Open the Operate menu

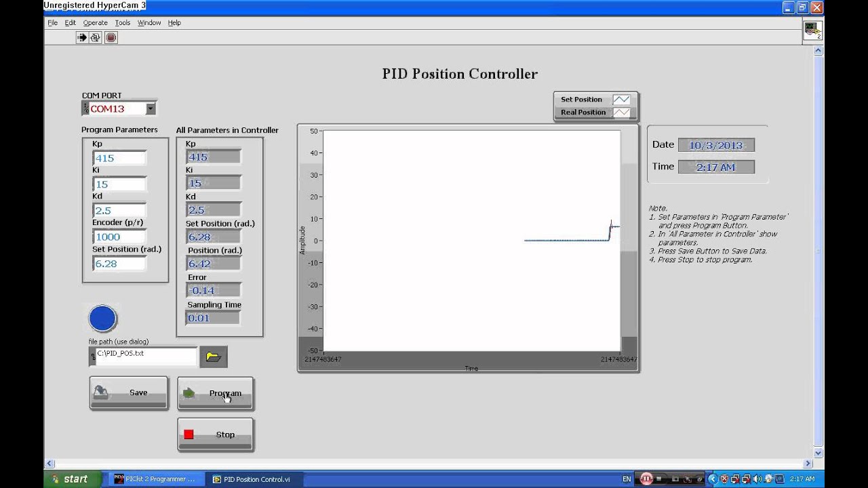[x=95, y=22]
